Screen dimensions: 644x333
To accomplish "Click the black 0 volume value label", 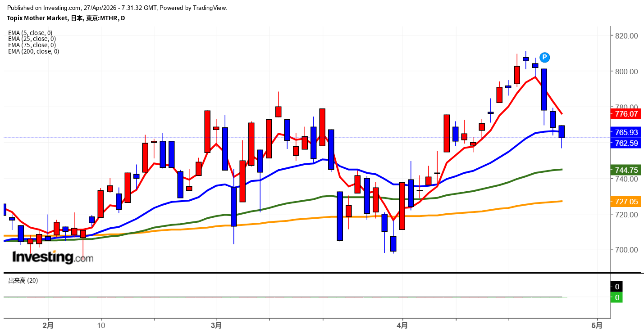I will click(617, 287).
